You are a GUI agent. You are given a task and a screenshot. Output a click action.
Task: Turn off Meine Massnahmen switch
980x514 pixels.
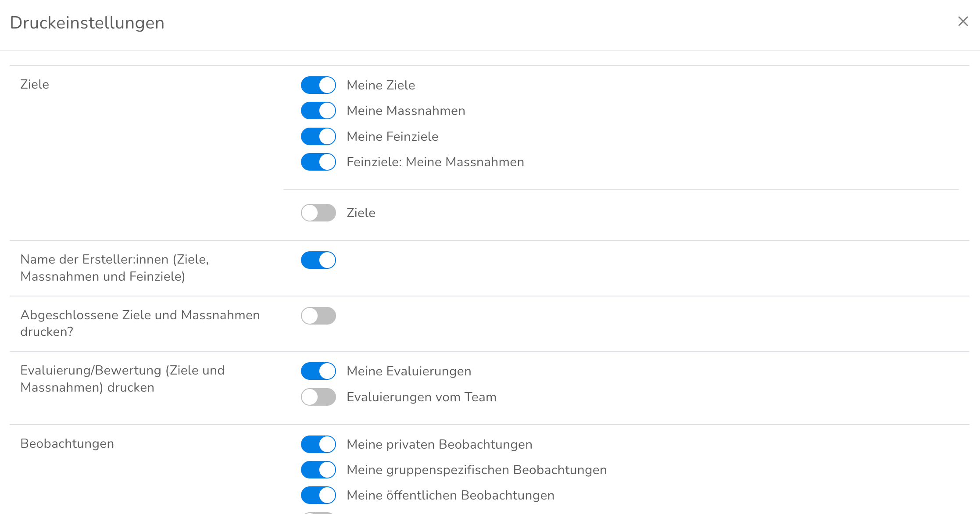(318, 111)
